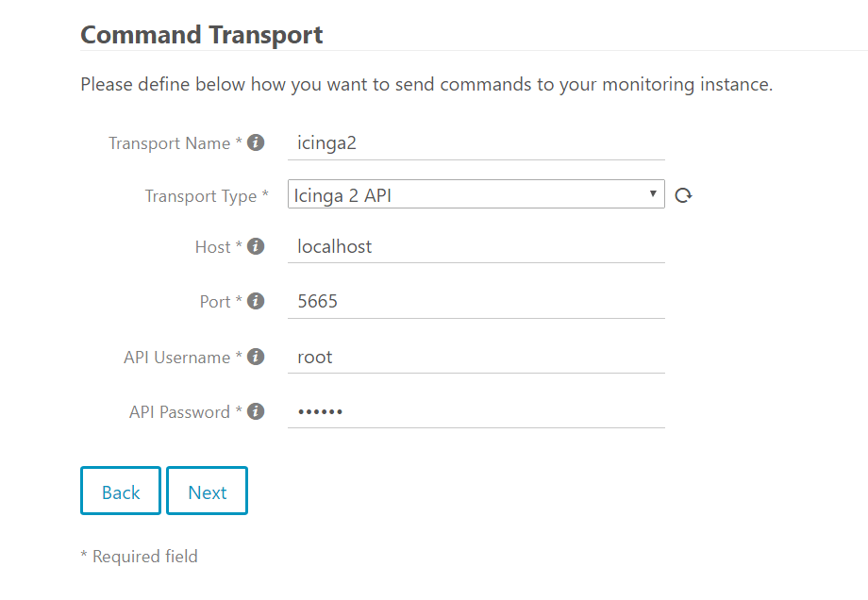The height and width of the screenshot is (600, 868).
Task: Click the refresh icon beside Transport Type
Action: click(684, 195)
